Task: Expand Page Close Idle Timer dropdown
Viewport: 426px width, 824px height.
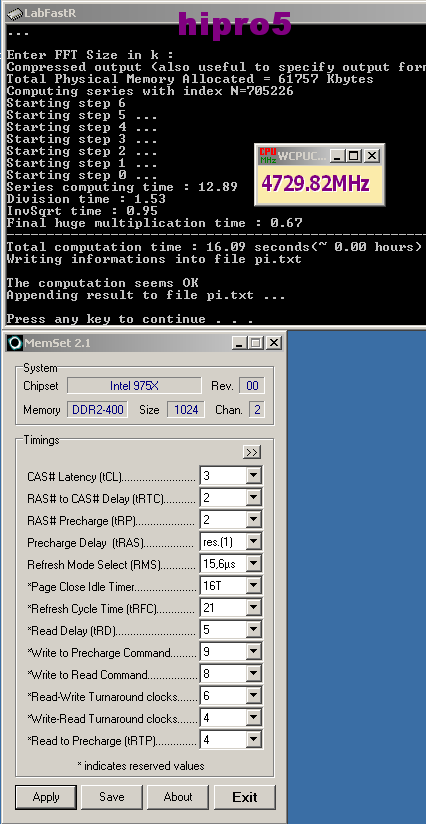Action: (254, 586)
